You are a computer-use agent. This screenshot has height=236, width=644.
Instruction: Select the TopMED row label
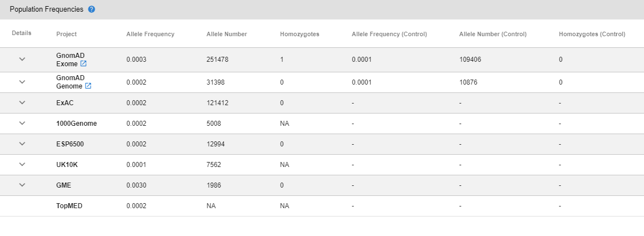click(69, 206)
